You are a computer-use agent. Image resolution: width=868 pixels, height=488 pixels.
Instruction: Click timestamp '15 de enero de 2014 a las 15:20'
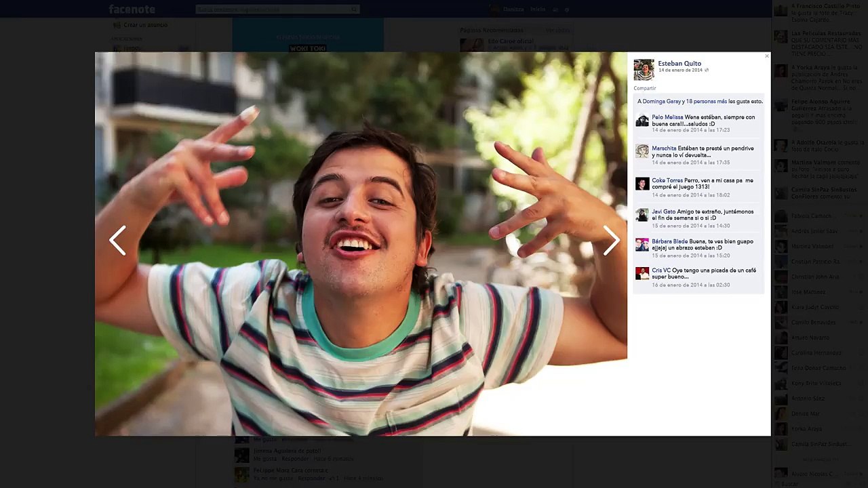[691, 256]
